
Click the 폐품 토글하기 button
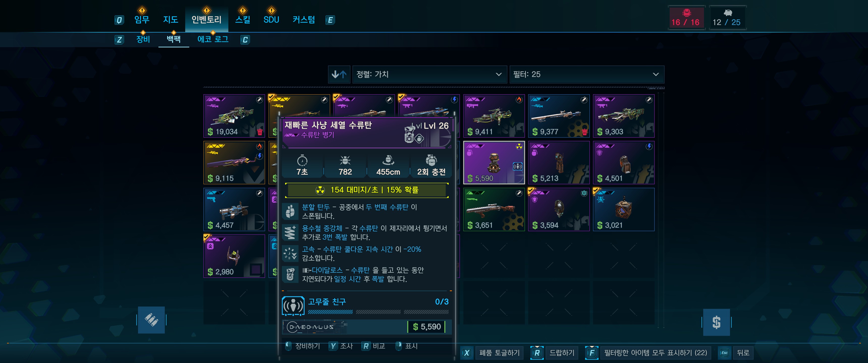click(499, 353)
